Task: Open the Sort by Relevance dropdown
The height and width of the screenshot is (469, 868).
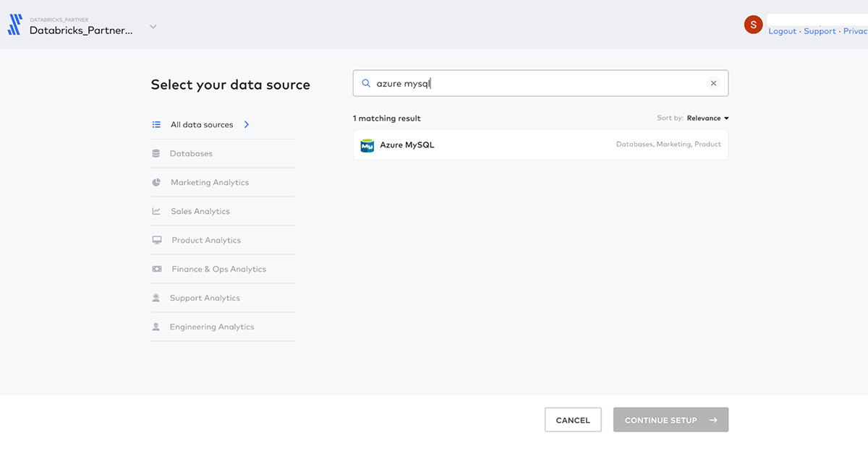Action: pyautogui.click(x=707, y=119)
